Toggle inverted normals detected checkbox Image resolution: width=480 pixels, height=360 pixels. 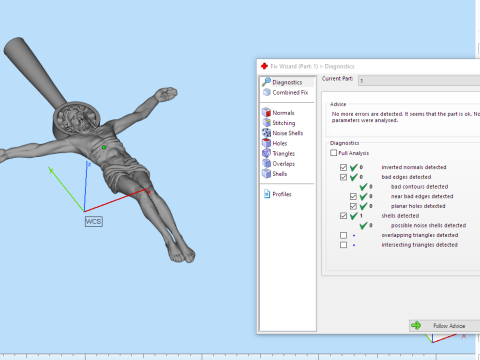[343, 167]
